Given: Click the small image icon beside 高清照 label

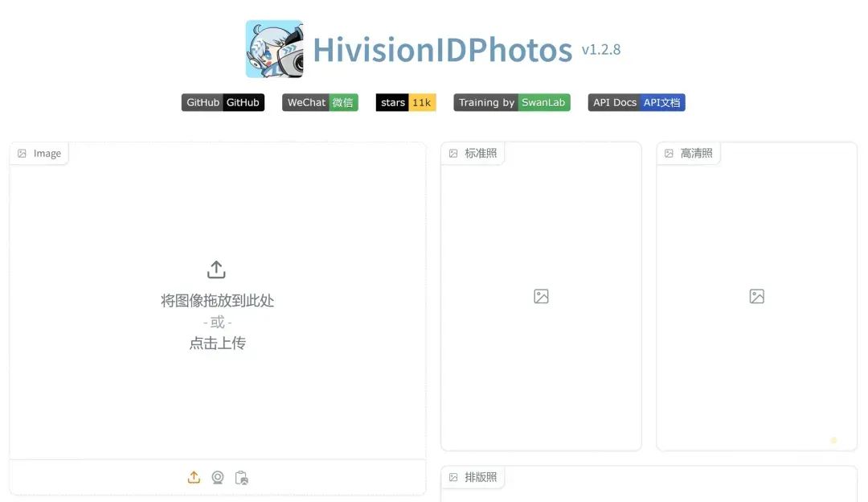Looking at the screenshot, I should [x=669, y=154].
